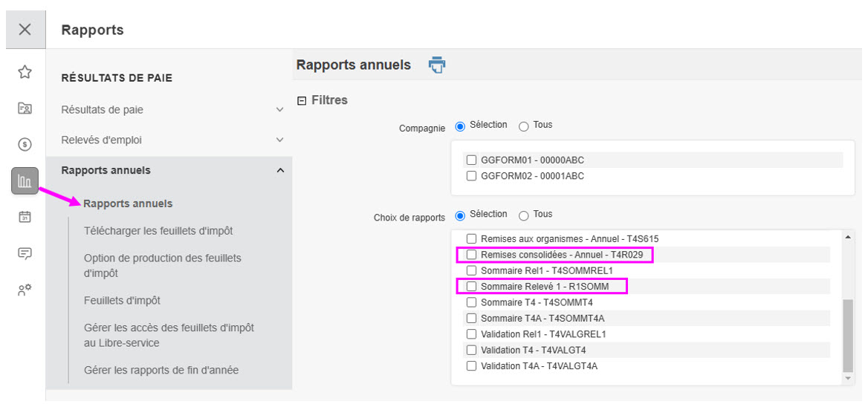
Task: Click the X close menu icon
Action: (25, 30)
